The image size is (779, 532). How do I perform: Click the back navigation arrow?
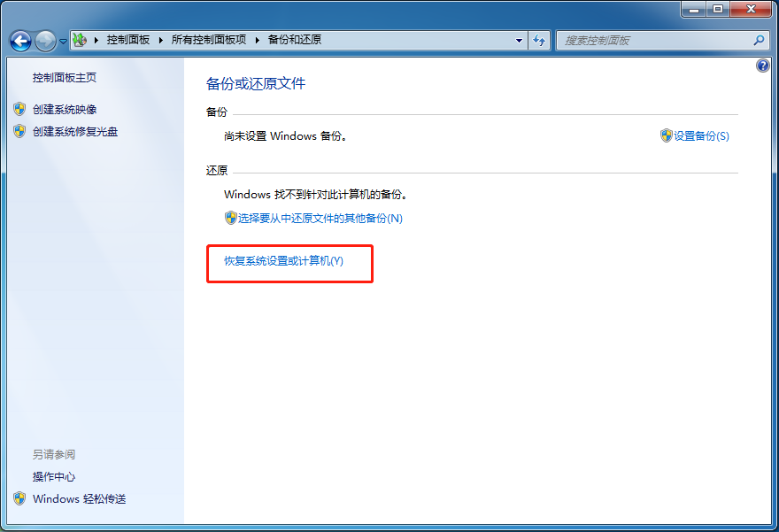(x=19, y=41)
